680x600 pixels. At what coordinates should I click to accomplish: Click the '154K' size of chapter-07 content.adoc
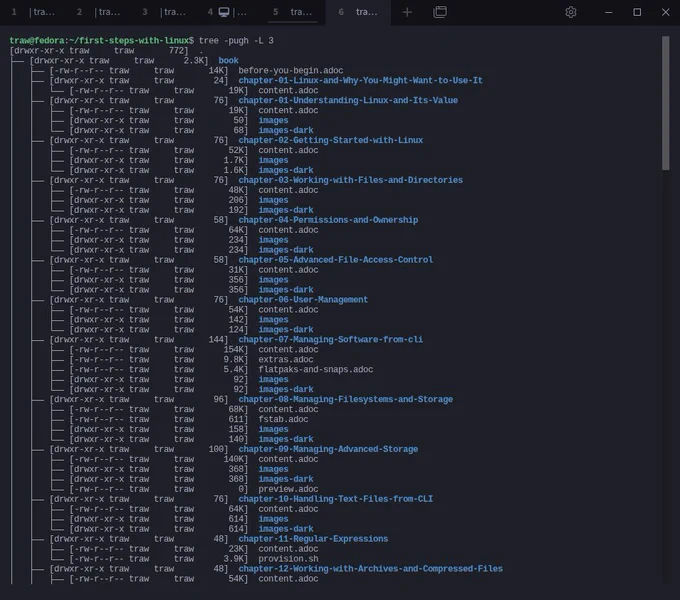tap(233, 349)
